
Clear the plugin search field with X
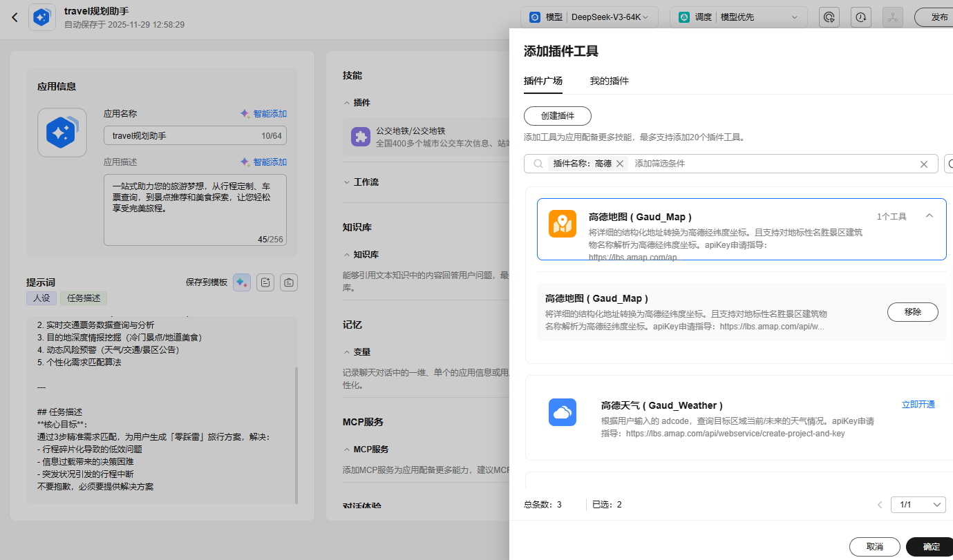(x=923, y=164)
